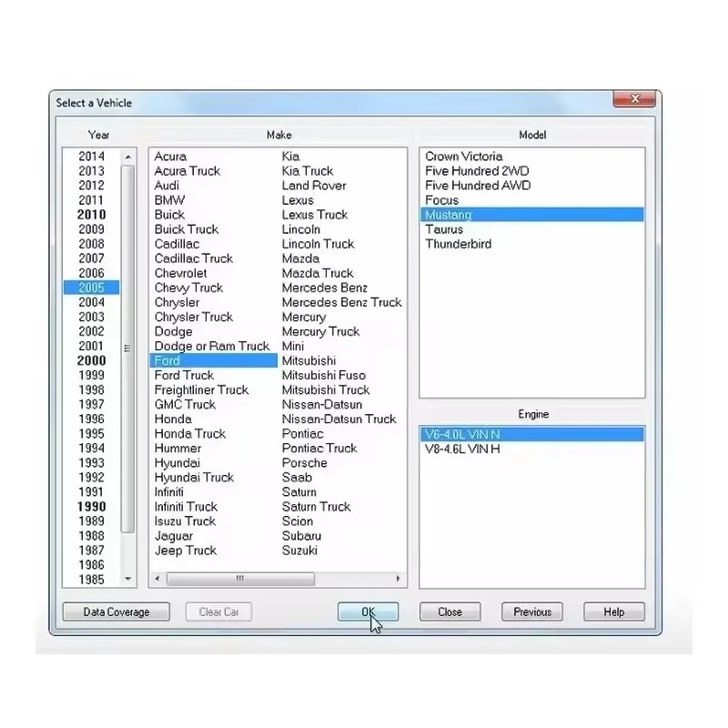Select year 2008

92,244
